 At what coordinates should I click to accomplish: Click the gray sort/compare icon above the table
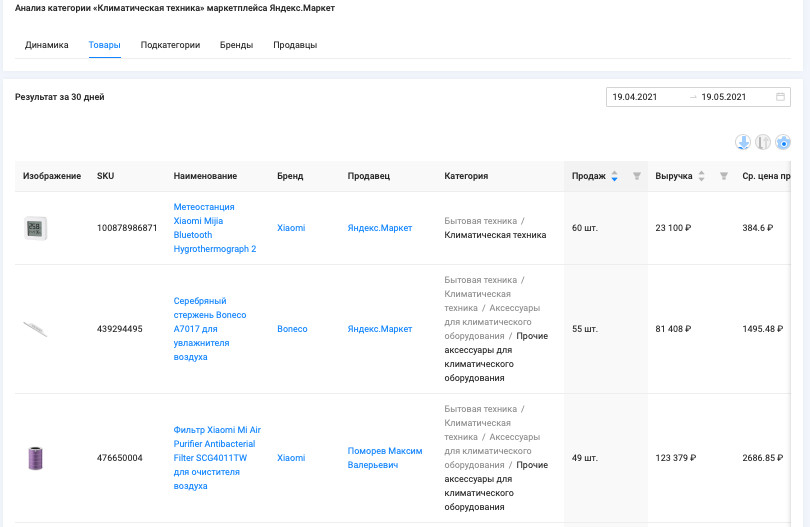tap(763, 142)
